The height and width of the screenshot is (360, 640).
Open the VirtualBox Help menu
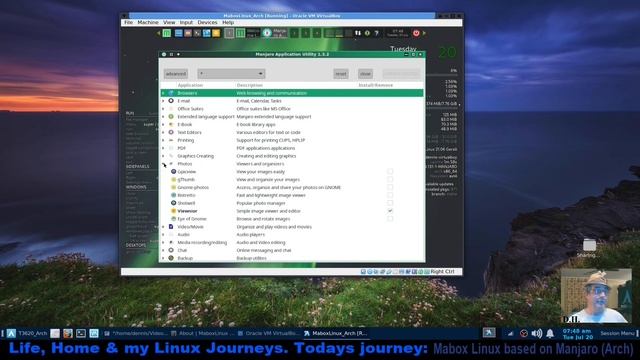click(x=228, y=23)
